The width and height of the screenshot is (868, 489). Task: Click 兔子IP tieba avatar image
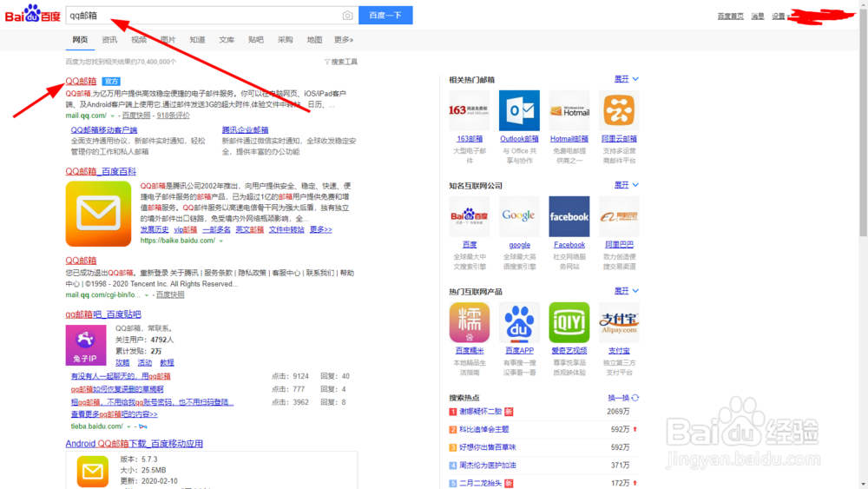pos(86,345)
